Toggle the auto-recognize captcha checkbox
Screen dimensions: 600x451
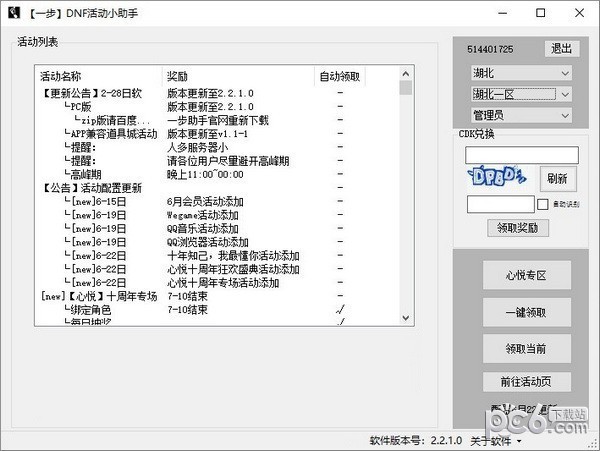coord(543,204)
